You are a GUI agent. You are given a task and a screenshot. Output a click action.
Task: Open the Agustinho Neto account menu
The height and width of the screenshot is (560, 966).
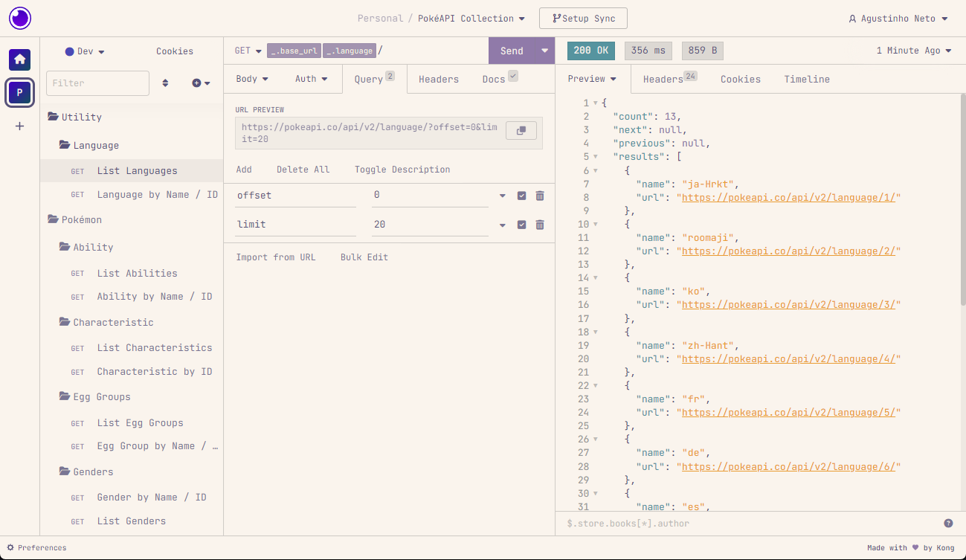[x=898, y=19]
